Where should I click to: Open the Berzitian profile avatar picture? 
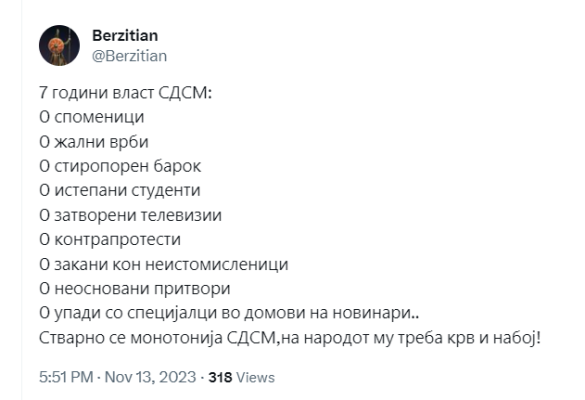(59, 46)
